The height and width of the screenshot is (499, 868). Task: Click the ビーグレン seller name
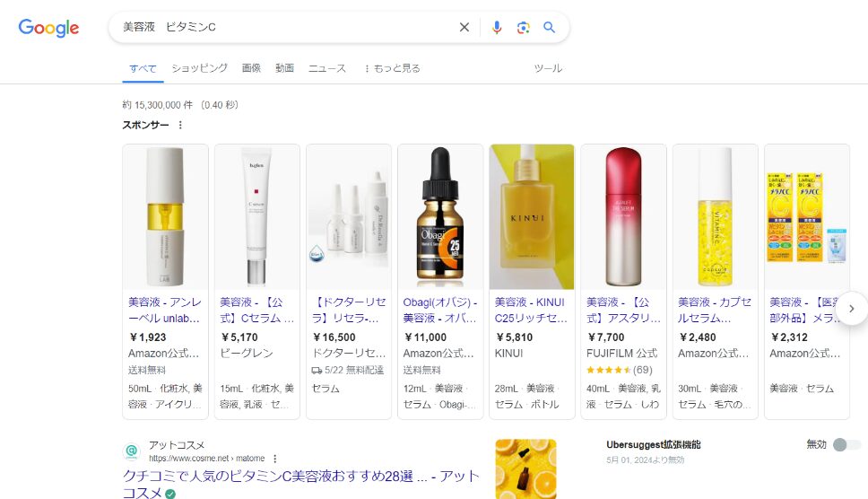tap(247, 354)
